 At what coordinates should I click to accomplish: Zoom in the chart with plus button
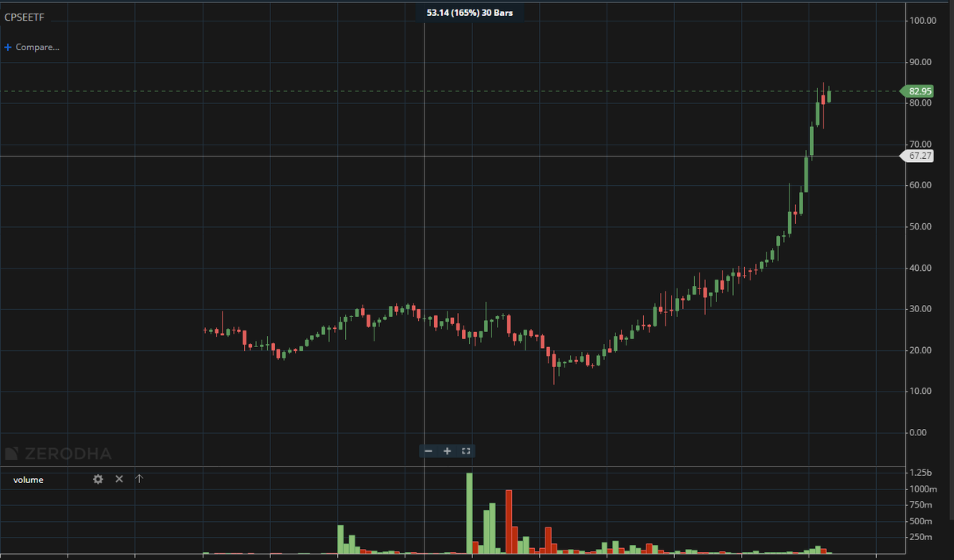(x=448, y=451)
